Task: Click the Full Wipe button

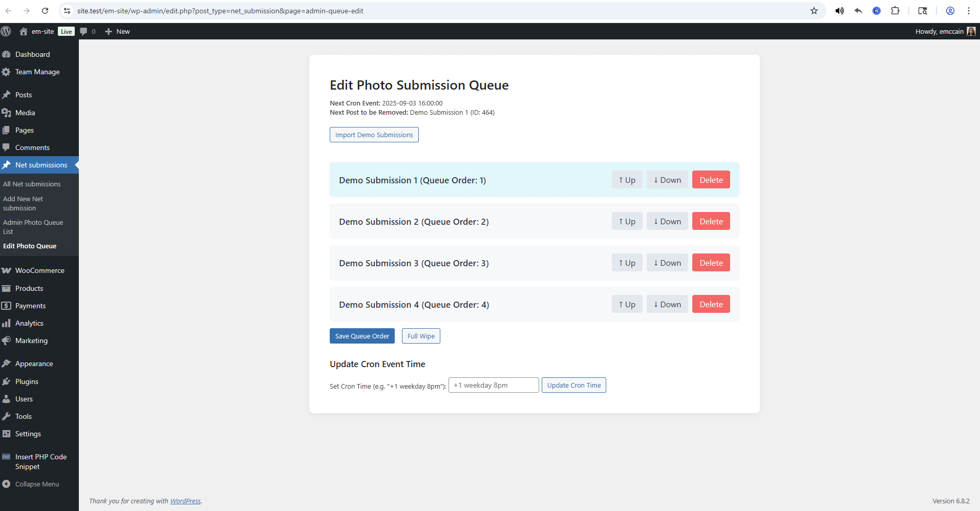Action: (421, 336)
